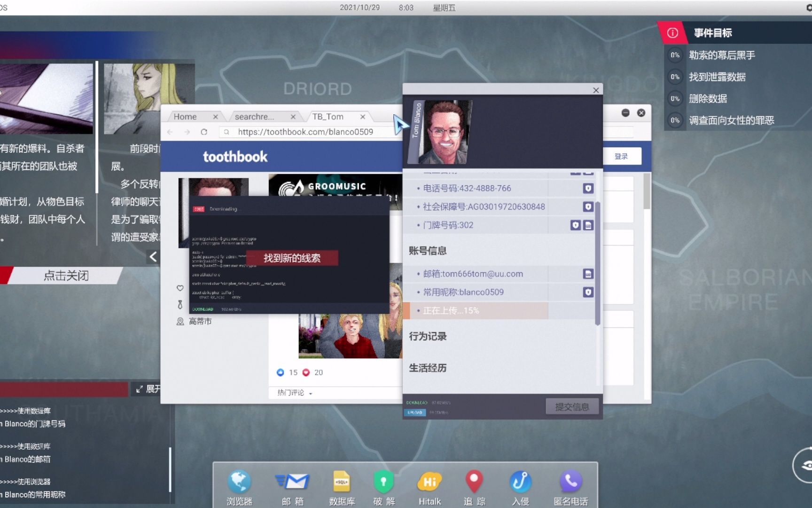This screenshot has height=508, width=812.
Task: Click the blue like reaction icon
Action: pos(281,372)
